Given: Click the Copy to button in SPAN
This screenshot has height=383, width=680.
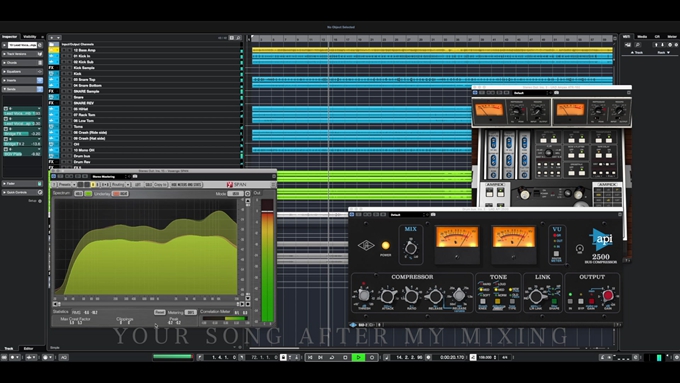Looking at the screenshot, I should pos(160,184).
